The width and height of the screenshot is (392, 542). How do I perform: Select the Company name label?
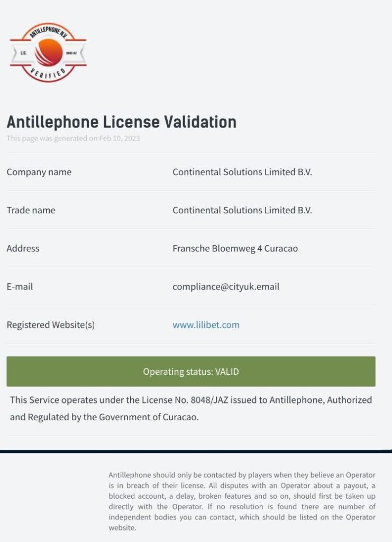pos(39,172)
